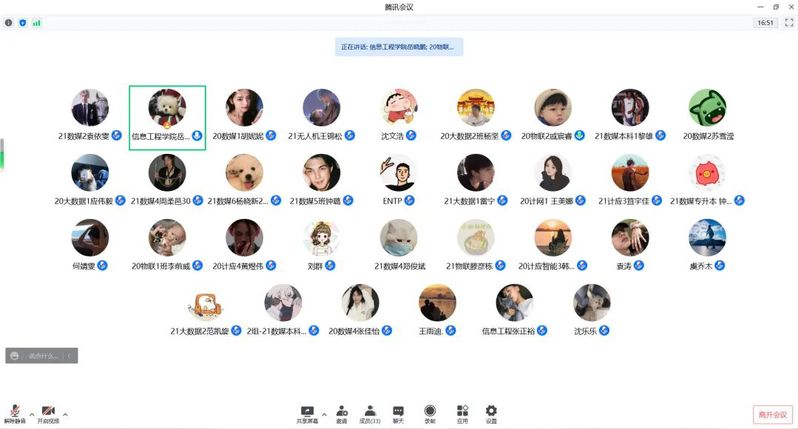Open the chat (聊天) panel
Screen dimensions: 798x429
click(398, 412)
